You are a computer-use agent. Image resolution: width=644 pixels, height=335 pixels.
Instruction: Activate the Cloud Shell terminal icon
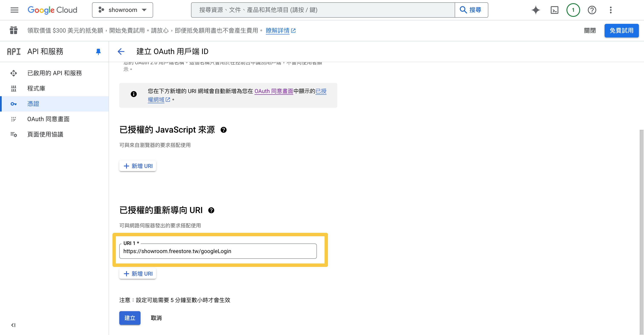(x=554, y=10)
